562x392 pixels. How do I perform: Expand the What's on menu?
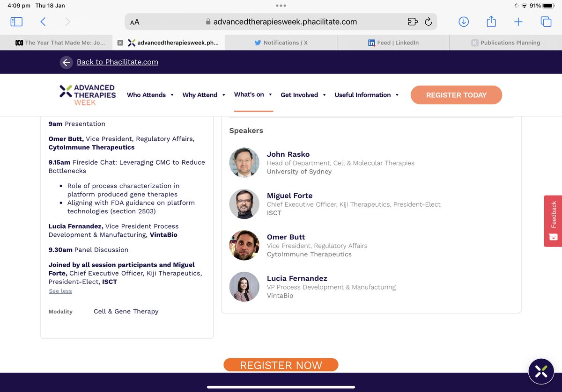point(253,94)
